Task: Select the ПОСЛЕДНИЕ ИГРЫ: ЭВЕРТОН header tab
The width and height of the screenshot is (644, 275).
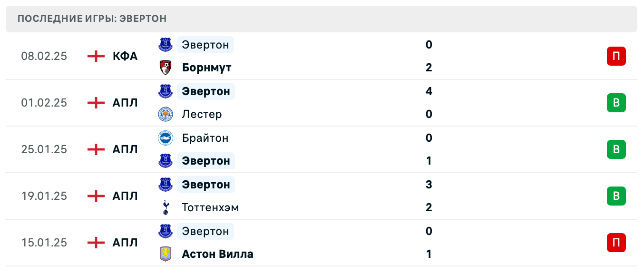Action: click(92, 19)
